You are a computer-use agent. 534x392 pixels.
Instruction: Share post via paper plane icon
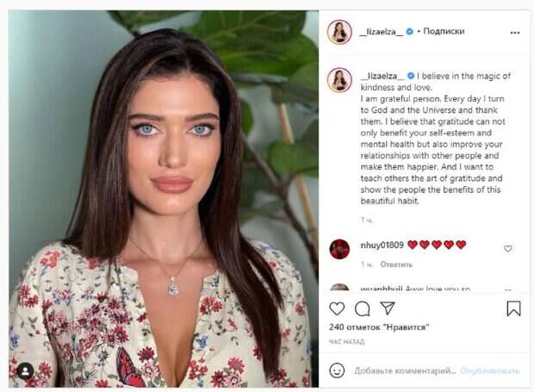pyautogui.click(x=388, y=308)
